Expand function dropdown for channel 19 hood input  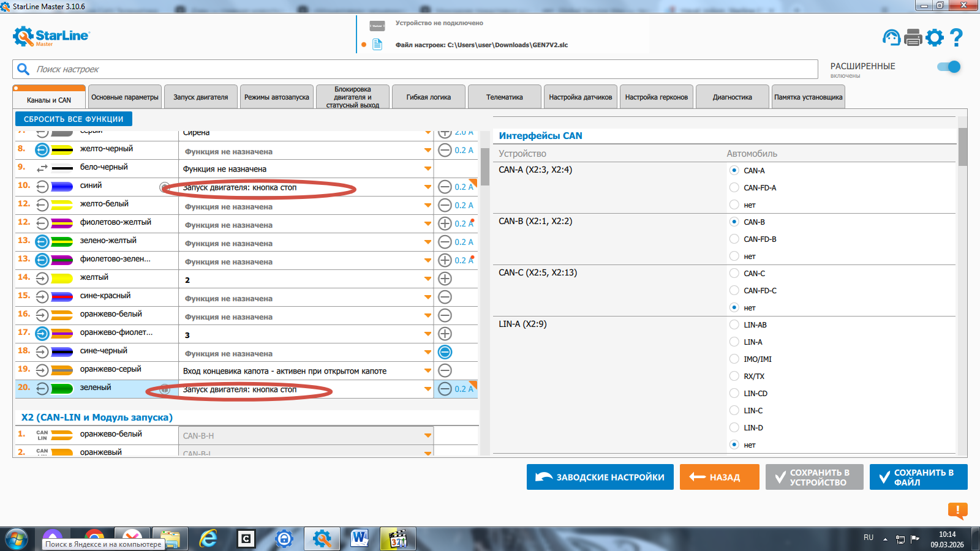(x=428, y=371)
